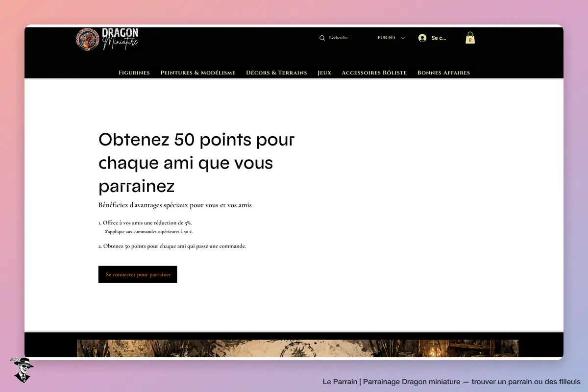The height and width of the screenshot is (392, 588).
Task: Click "Obtenez 50 points pour chaque ami qui passe" line
Action: pos(172,246)
